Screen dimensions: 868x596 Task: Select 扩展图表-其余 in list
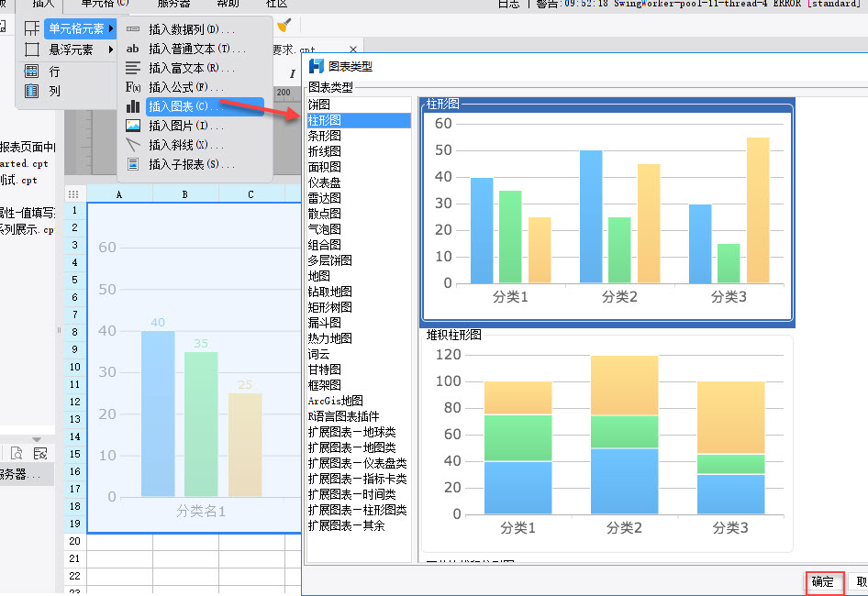[359, 525]
